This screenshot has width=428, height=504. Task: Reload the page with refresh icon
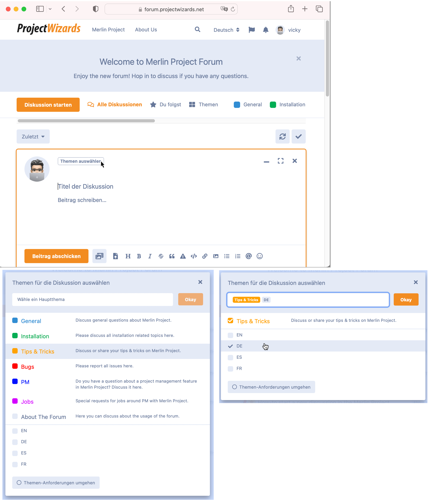tap(233, 9)
